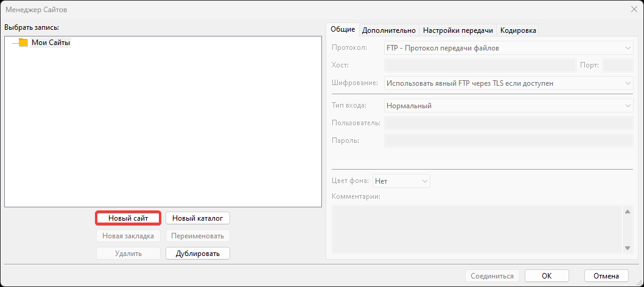644x287 pixels.
Task: Click inside the Комментарии text area
Action: pyautogui.click(x=477, y=230)
